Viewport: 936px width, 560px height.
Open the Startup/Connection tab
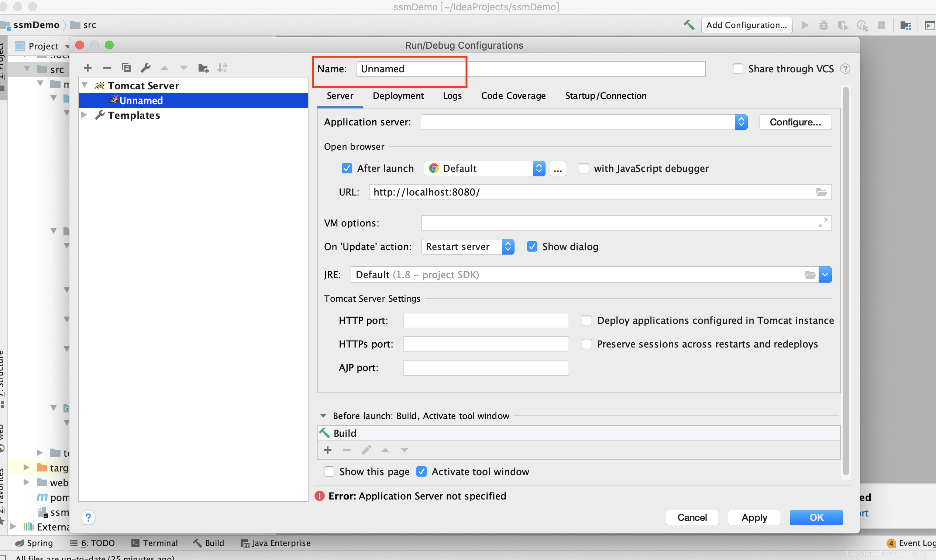coord(605,96)
